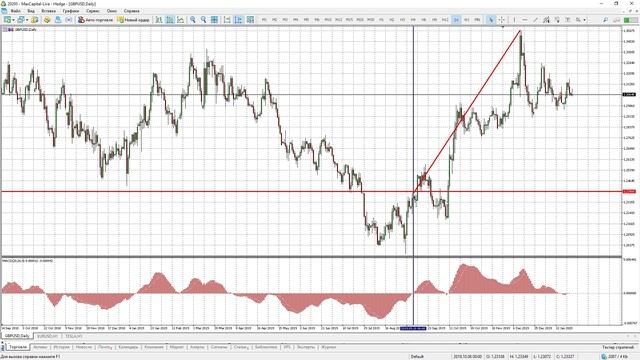Image resolution: width=640 pixels, height=360 pixels.
Task: Click the Default profile status text
Action: pyautogui.click(x=417, y=357)
